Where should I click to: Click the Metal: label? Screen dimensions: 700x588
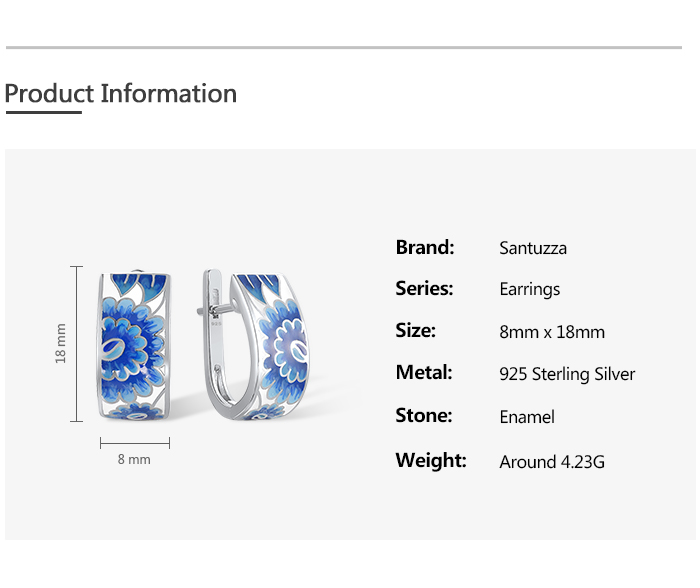pos(424,373)
